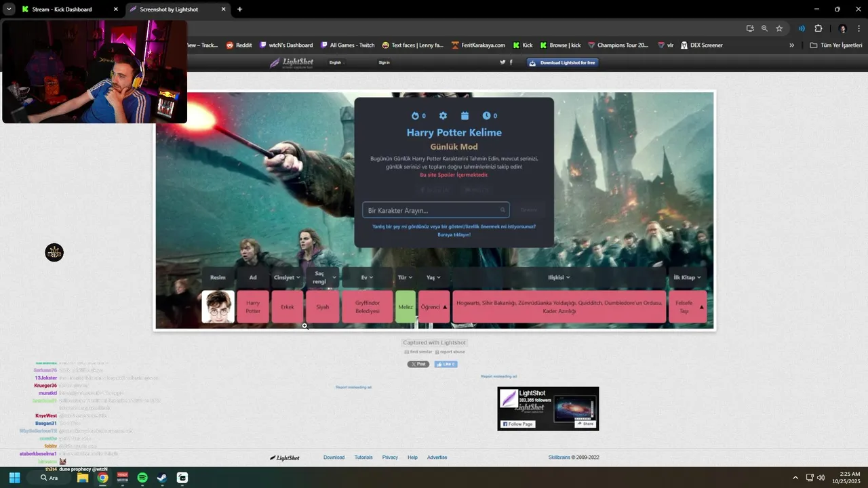
Task: Open the Windows Start menu
Action: tap(14, 478)
